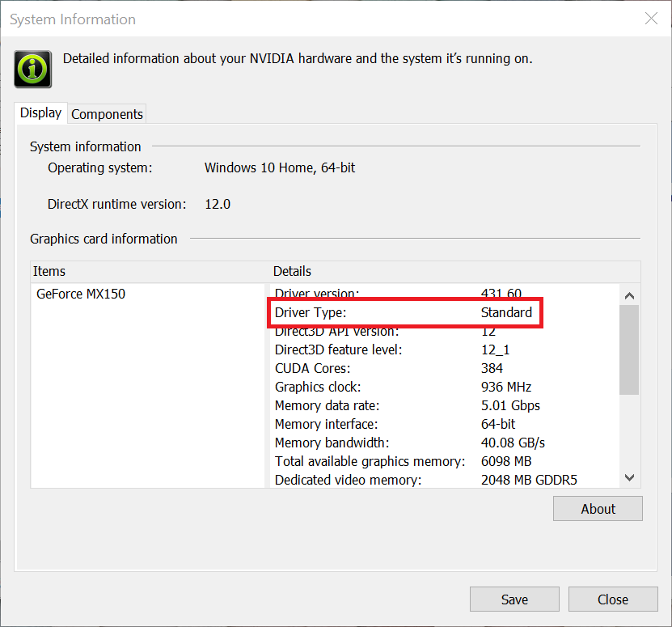Switch to the Components tab
672x627 pixels.
click(x=107, y=114)
